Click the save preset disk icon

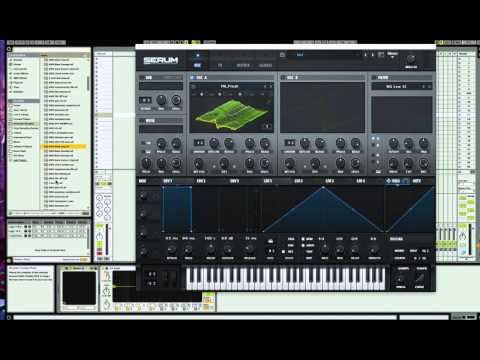(x=282, y=55)
